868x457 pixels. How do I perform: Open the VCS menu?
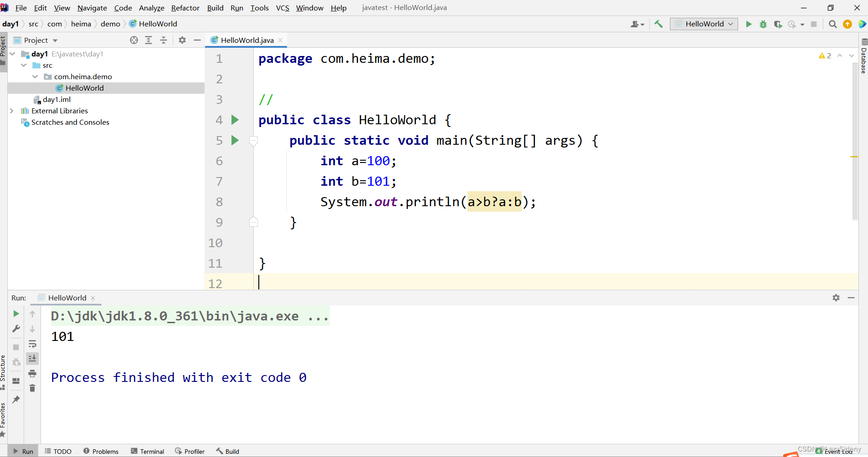282,8
